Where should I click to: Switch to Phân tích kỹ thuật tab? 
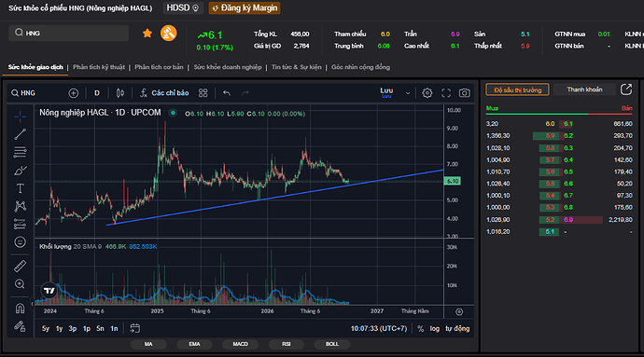99,67
